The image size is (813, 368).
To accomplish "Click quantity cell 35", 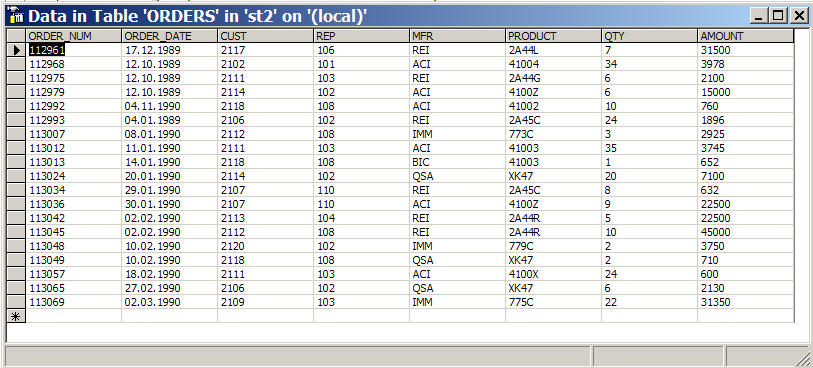I will tap(649, 148).
